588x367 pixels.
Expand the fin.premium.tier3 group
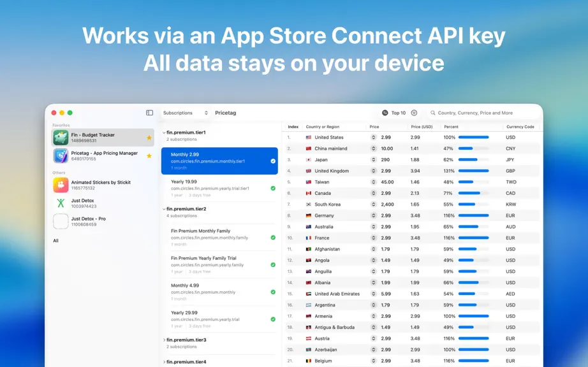[164, 340]
